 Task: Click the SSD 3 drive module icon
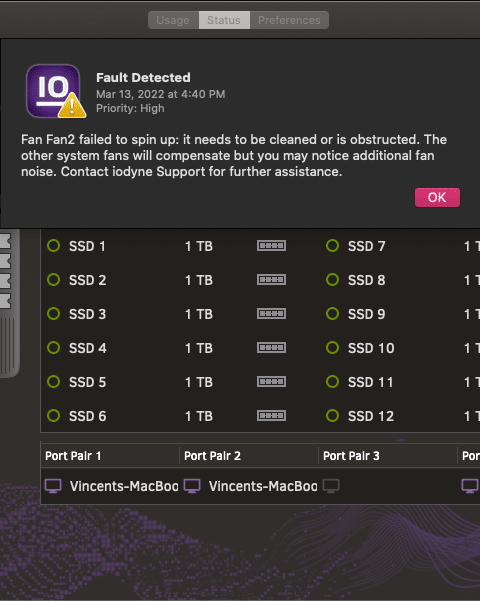(271, 314)
